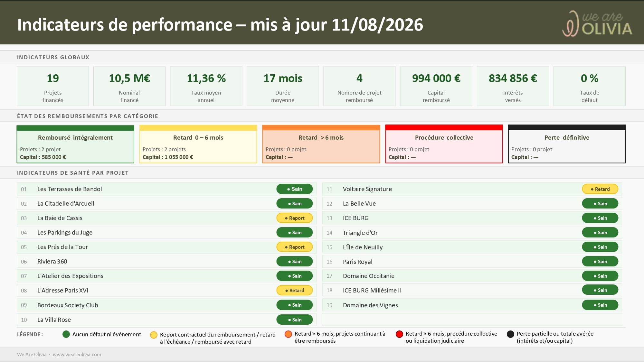The width and height of the screenshot is (644, 362).
Task: Select the Sain badge for Les Terrasses de Bandol
Action: tap(295, 189)
